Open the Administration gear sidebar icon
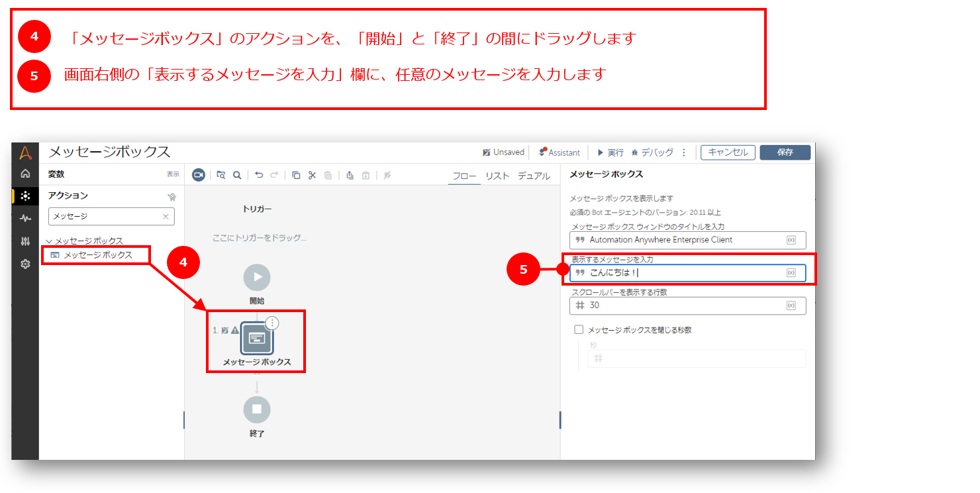This screenshot has width=980, height=493. (x=25, y=264)
